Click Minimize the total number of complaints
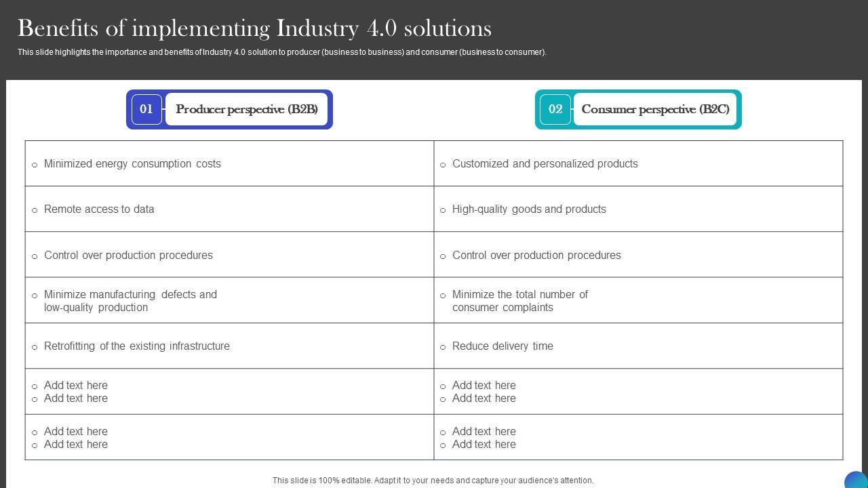 pos(519,301)
